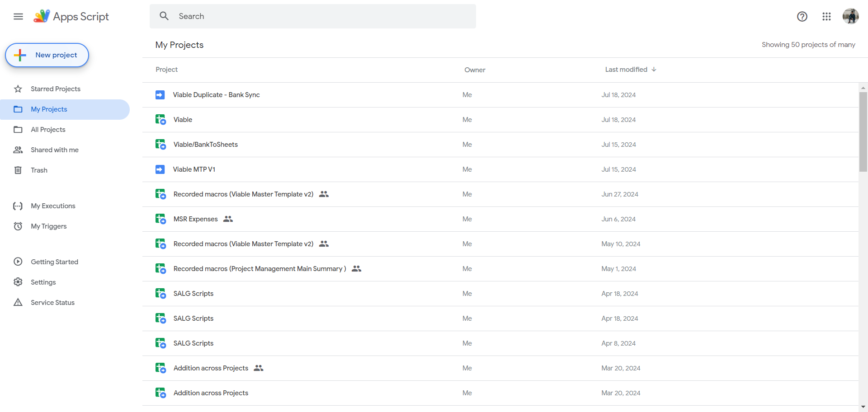Viewport: 868px width, 412px height.
Task: Open the Viable Duplicate - Bank Sync project
Action: click(x=216, y=95)
